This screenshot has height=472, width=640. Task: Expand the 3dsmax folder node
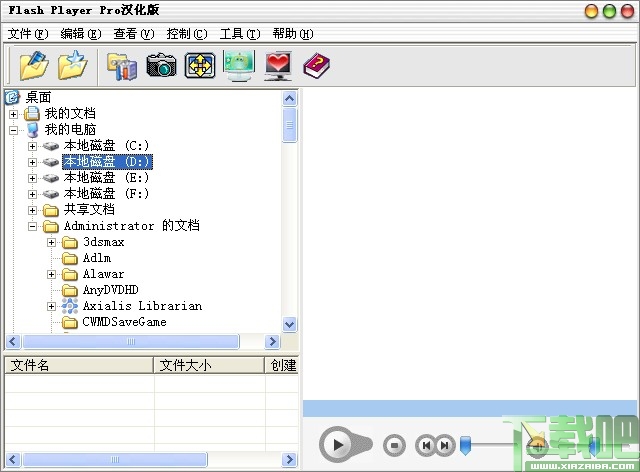pyautogui.click(x=51, y=242)
